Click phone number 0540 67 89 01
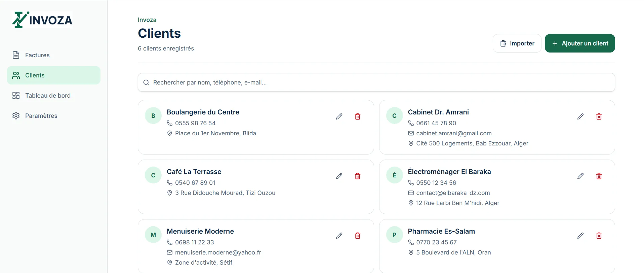 [195, 183]
